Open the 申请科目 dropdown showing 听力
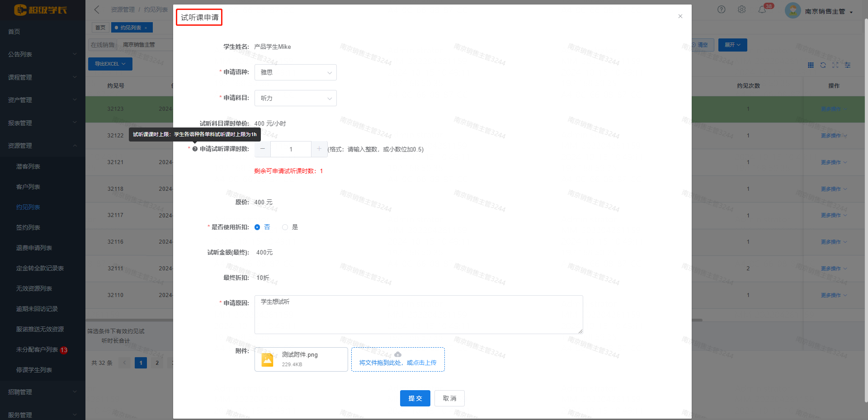The image size is (868, 420). pyautogui.click(x=295, y=98)
